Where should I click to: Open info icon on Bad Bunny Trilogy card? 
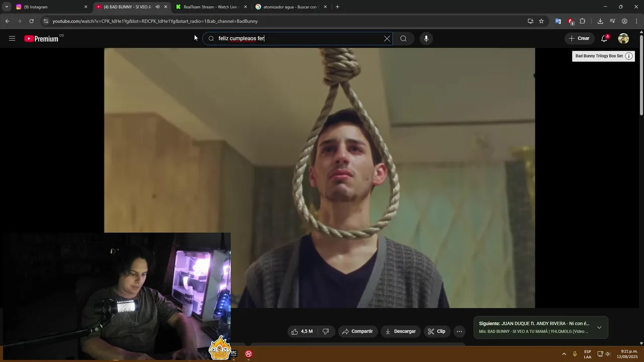629,56
